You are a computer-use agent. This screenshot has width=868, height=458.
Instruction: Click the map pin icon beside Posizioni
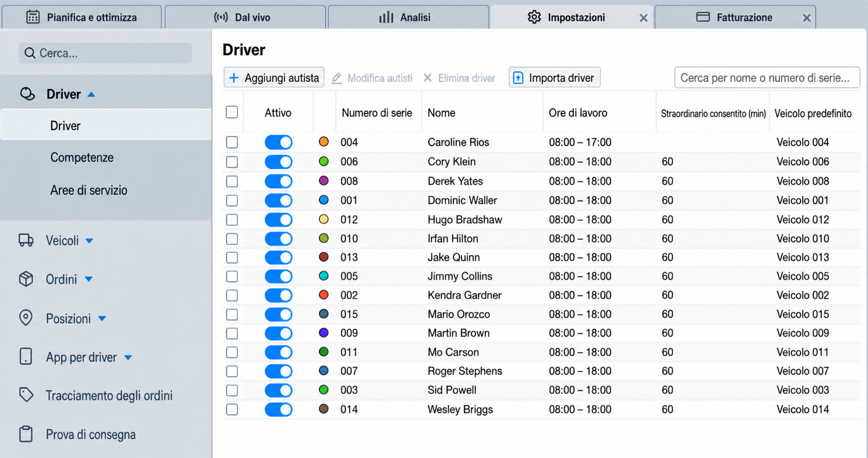[26, 318]
